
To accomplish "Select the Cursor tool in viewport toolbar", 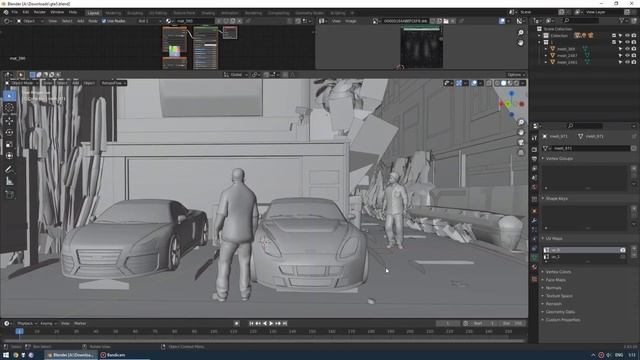I will tap(9, 108).
